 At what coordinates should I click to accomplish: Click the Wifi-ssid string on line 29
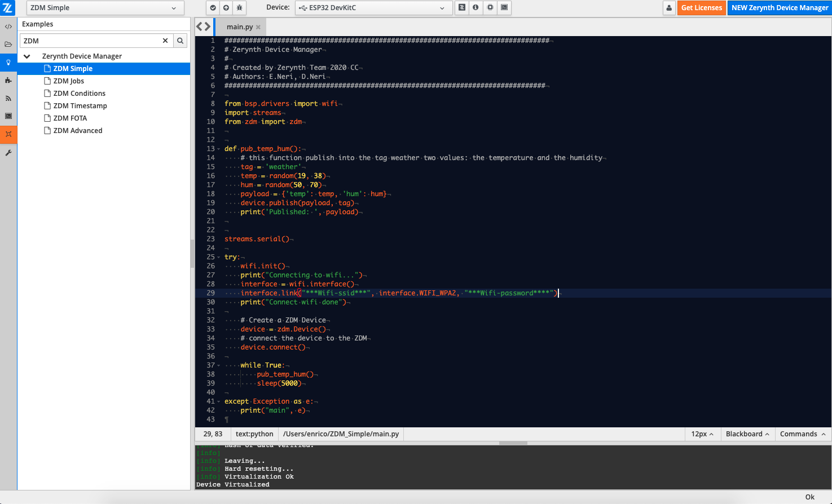click(x=336, y=293)
